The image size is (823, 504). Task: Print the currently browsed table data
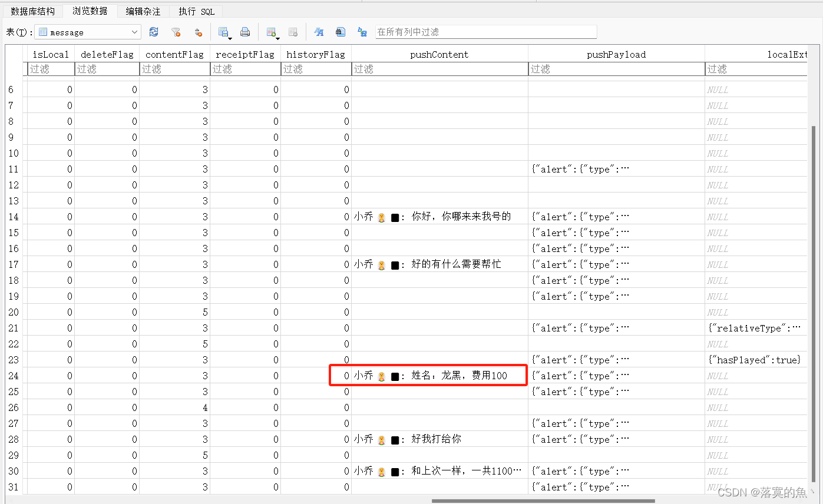[x=245, y=32]
